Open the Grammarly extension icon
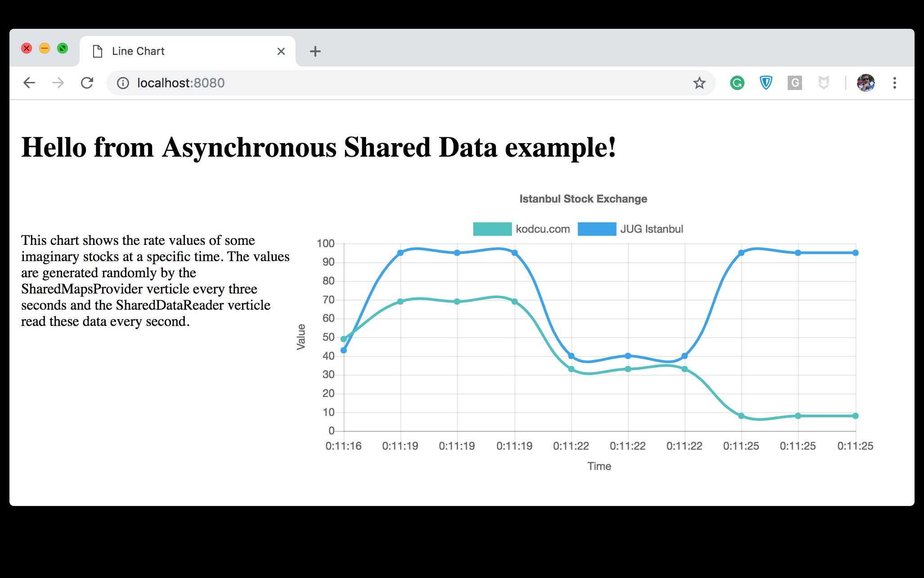Screen dimensions: 924x578 (737, 83)
